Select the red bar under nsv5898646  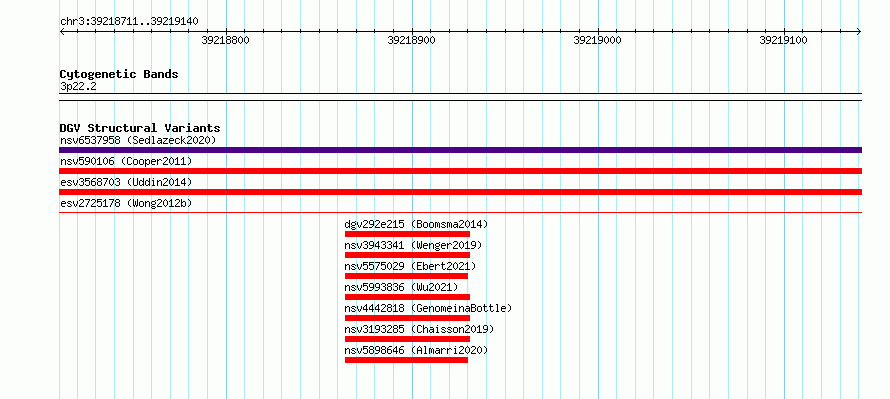(x=406, y=360)
